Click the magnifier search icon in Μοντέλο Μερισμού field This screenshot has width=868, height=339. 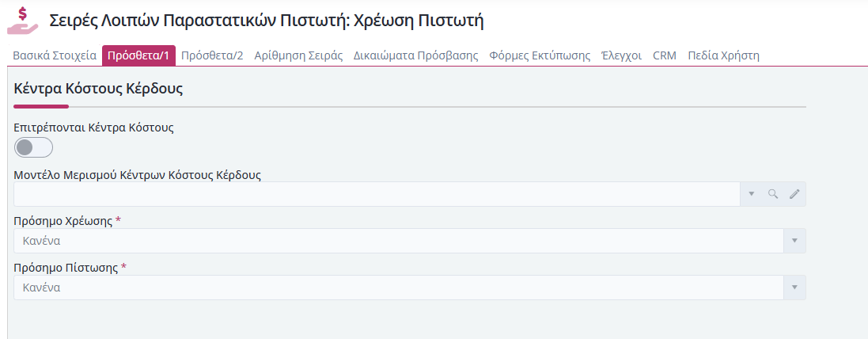point(773,194)
